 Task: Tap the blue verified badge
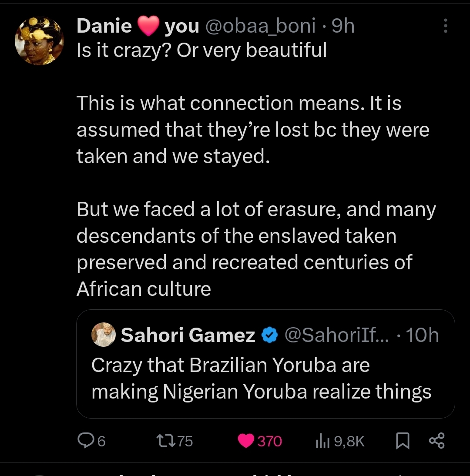click(269, 335)
